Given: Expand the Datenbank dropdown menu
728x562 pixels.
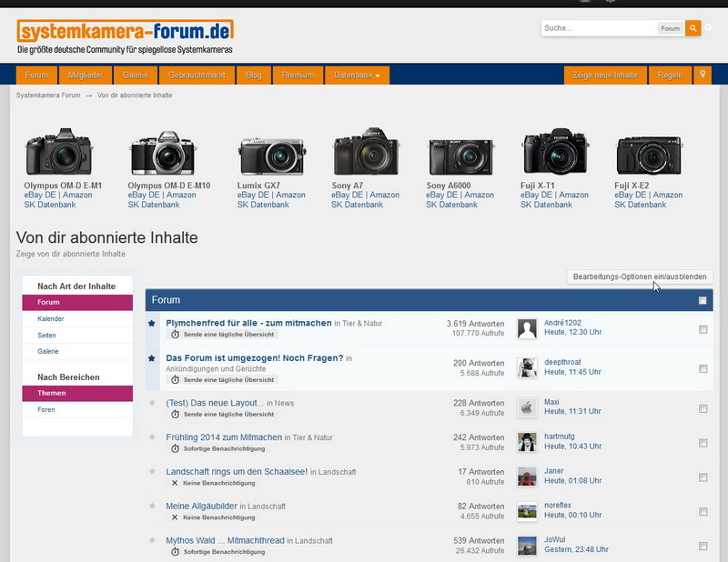Looking at the screenshot, I should pyautogui.click(x=357, y=75).
